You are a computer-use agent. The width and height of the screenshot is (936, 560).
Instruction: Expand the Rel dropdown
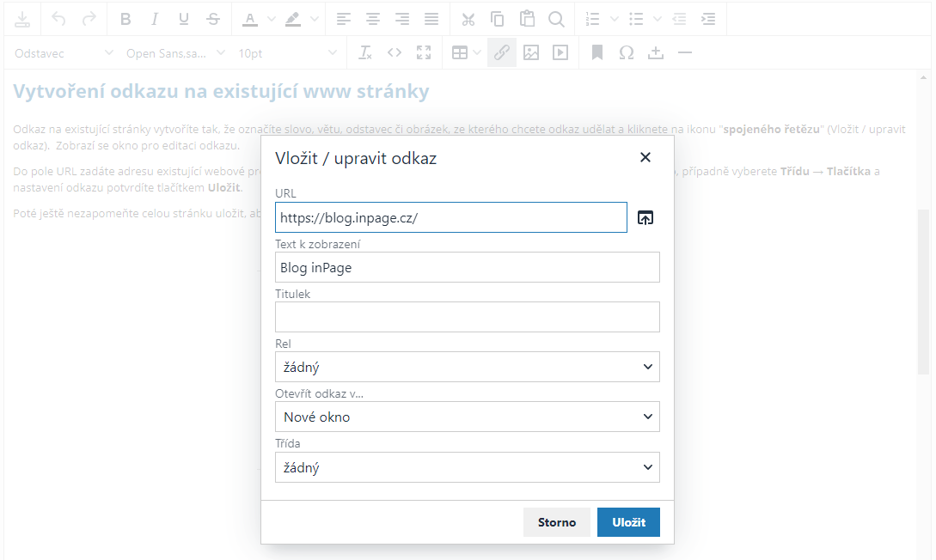467,367
